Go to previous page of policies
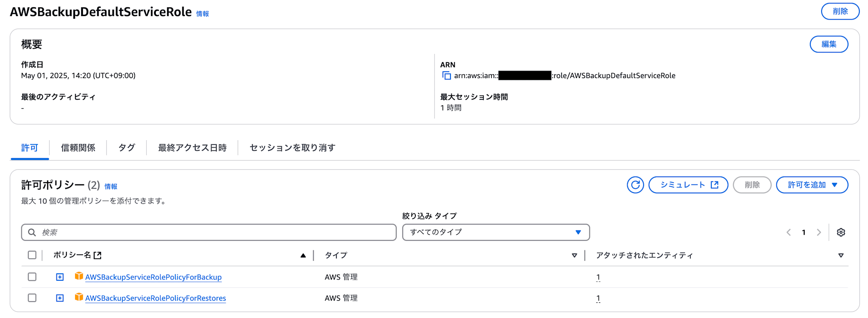This screenshot has width=868, height=318. [x=789, y=232]
